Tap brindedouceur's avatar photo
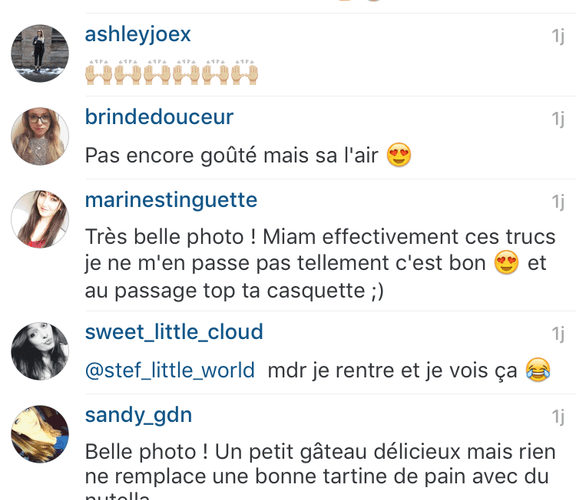The image size is (576, 500). [40, 136]
